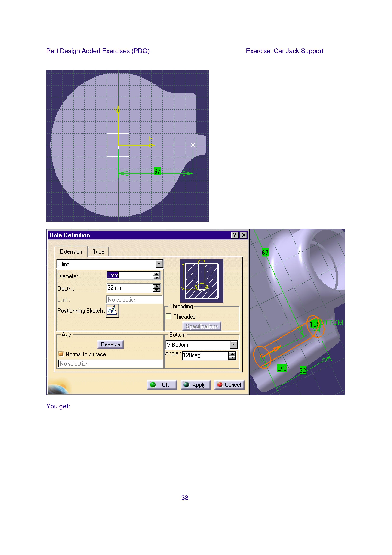Enable the Threaded checkbox
The height and width of the screenshot is (555, 392).
169,316
